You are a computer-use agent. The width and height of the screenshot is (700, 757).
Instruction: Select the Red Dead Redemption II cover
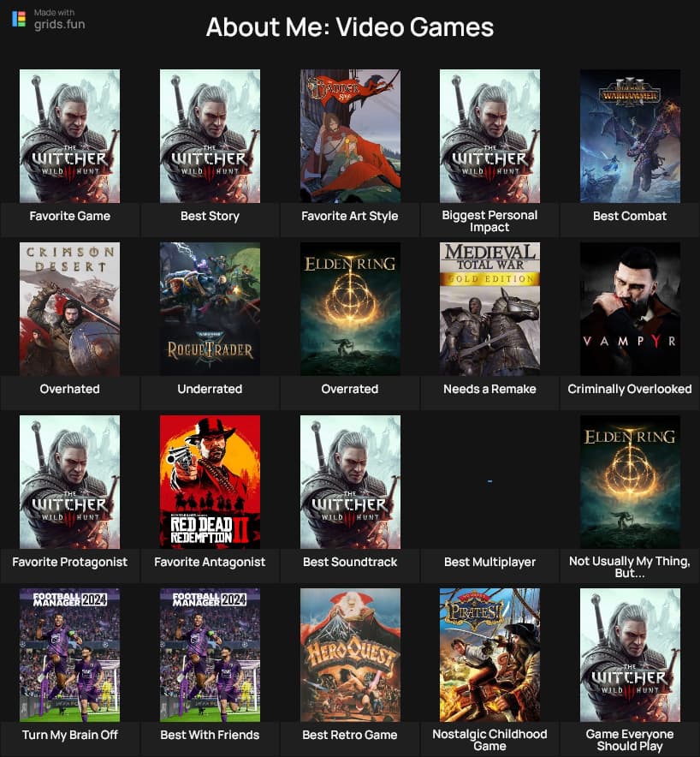click(x=210, y=481)
